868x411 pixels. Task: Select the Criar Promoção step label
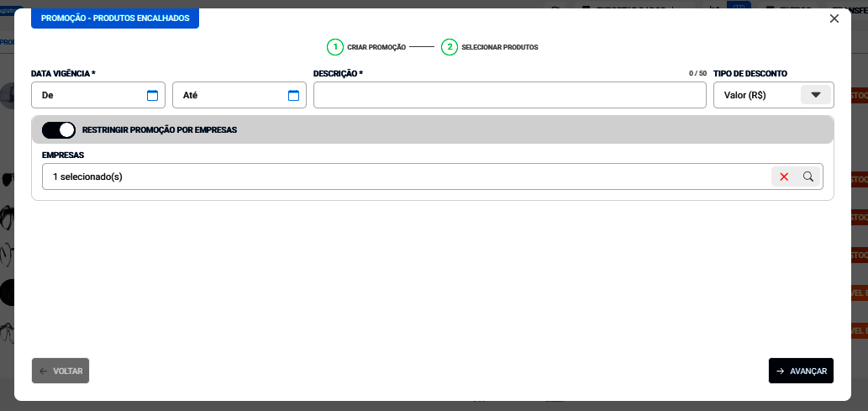[376, 48]
